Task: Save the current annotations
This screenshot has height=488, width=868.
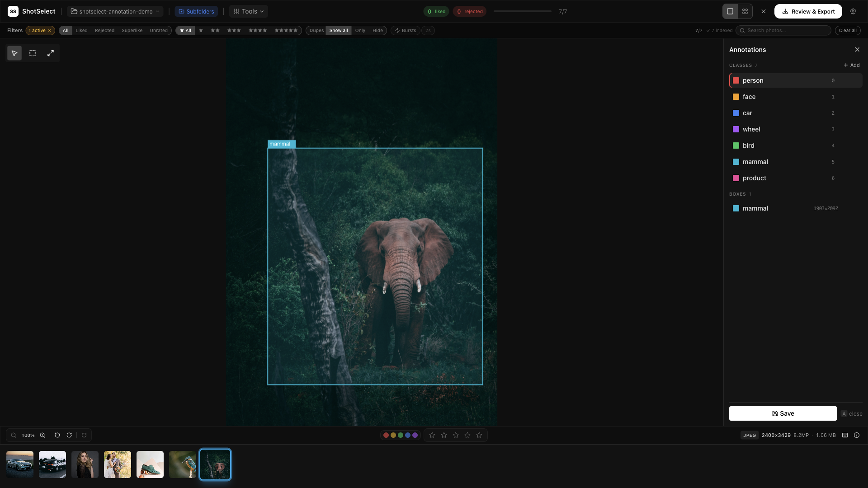Action: [783, 413]
